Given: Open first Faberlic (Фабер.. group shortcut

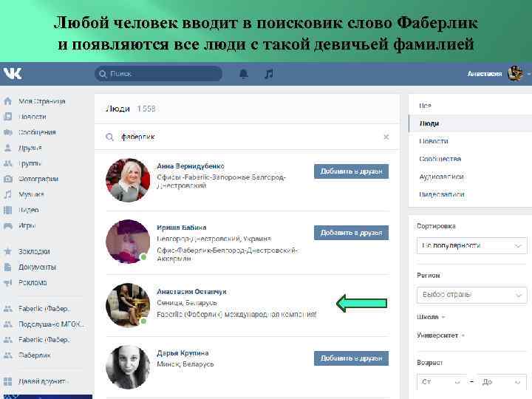Looking at the screenshot, I should (x=44, y=309).
